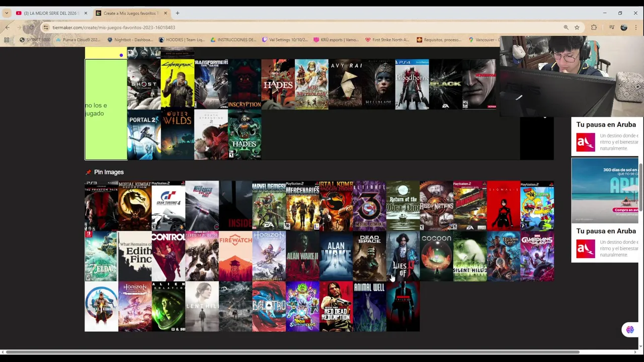This screenshot has height=362, width=644.
Task: Open a new browser tab
Action: pos(177,13)
